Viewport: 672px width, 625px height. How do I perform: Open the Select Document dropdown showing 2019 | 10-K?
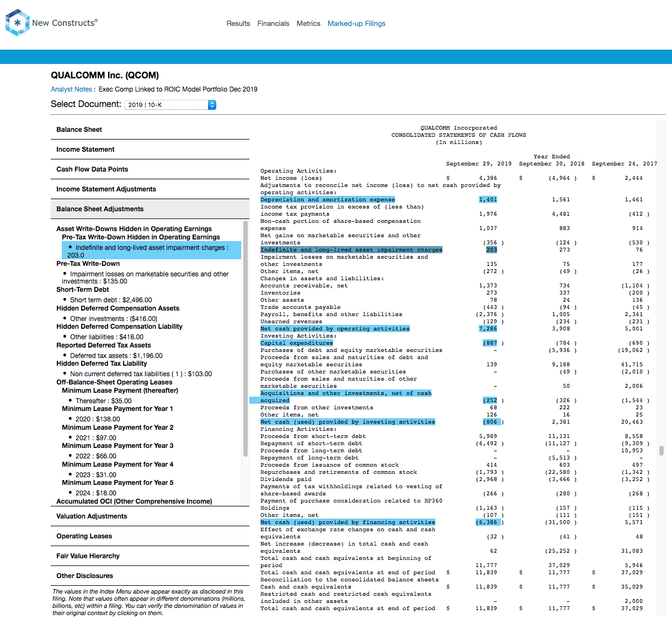point(170,105)
